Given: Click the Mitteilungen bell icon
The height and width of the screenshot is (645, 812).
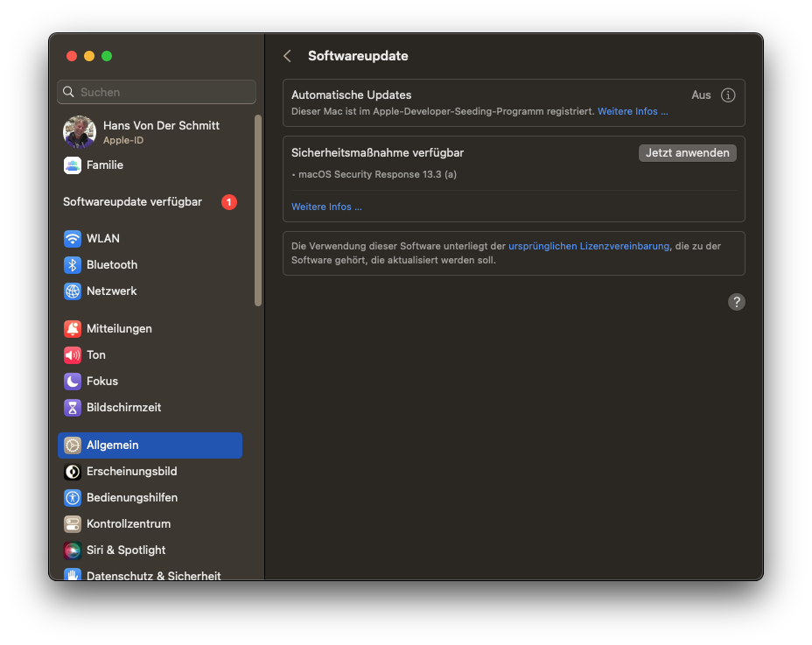Looking at the screenshot, I should pos(73,329).
